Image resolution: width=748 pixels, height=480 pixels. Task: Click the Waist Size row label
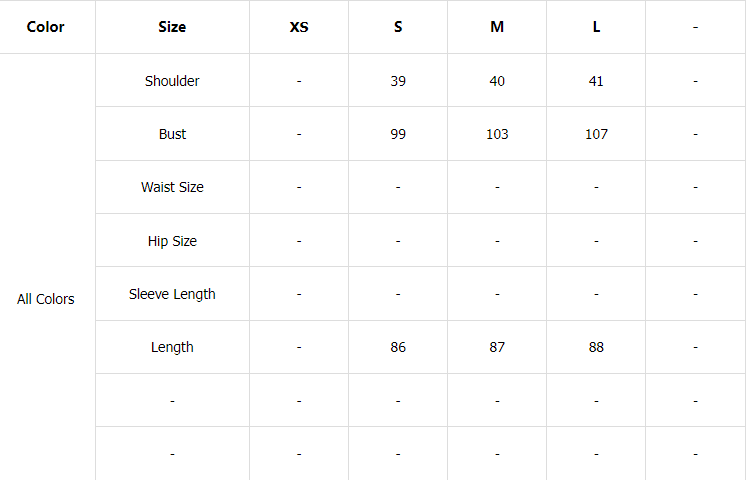172,187
